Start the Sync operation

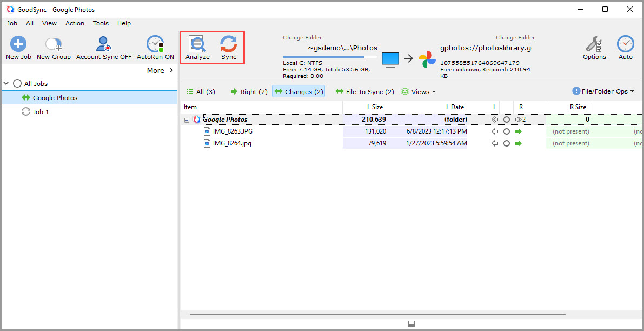pos(228,47)
